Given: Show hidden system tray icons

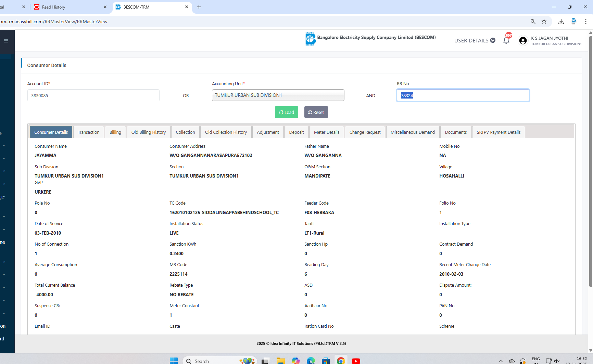Looking at the screenshot, I should click(x=501, y=361).
